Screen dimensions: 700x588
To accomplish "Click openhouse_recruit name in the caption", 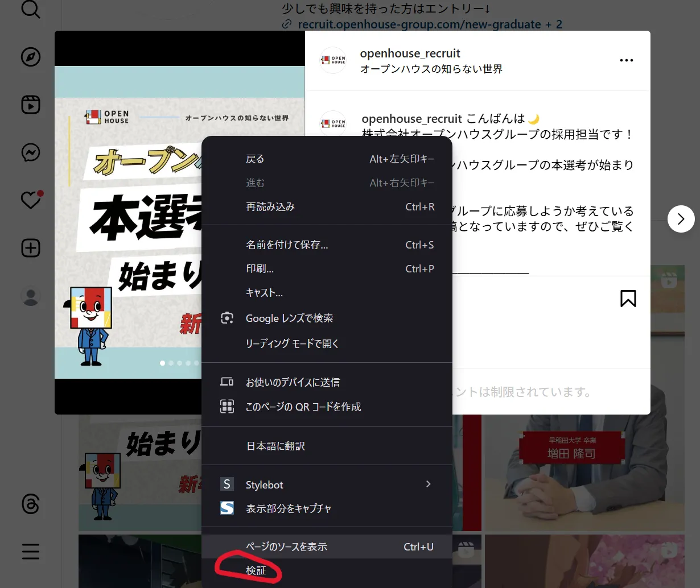I will point(411,119).
